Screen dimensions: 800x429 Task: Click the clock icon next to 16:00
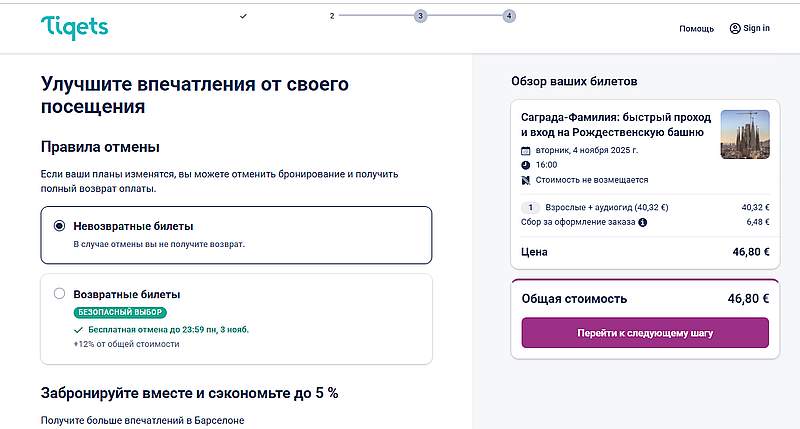click(526, 165)
